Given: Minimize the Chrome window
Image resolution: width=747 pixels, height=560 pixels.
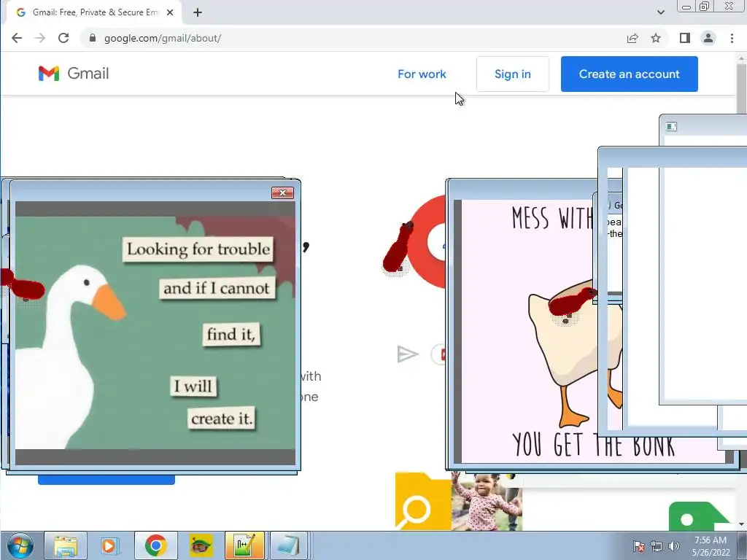Looking at the screenshot, I should (x=686, y=7).
